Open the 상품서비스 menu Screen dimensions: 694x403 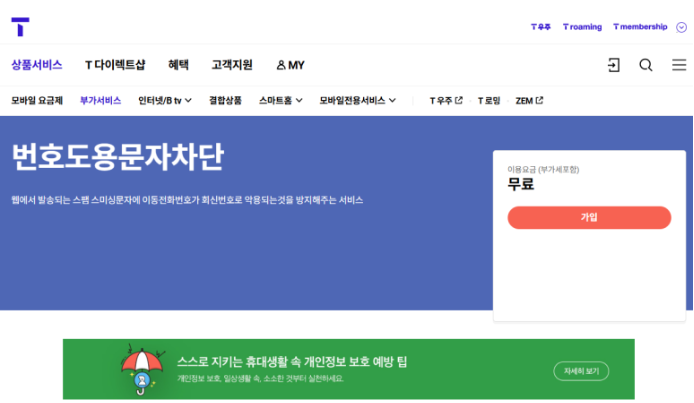pos(37,65)
